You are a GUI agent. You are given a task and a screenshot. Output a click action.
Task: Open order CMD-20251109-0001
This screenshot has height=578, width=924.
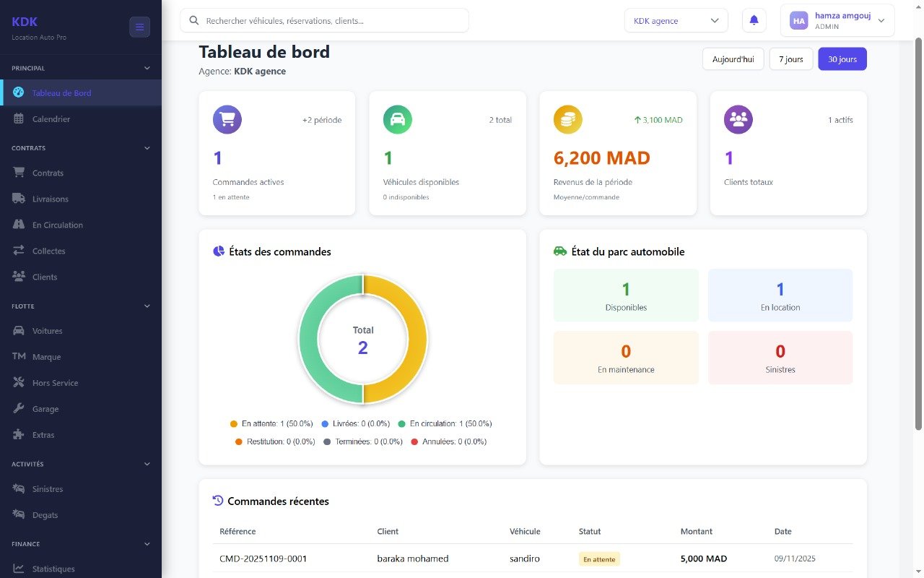tap(263, 558)
